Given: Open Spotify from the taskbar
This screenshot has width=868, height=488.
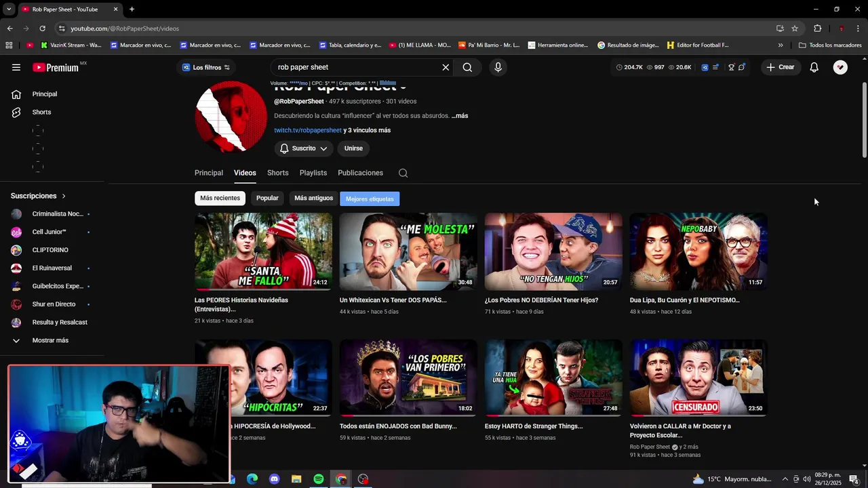Looking at the screenshot, I should [319, 479].
